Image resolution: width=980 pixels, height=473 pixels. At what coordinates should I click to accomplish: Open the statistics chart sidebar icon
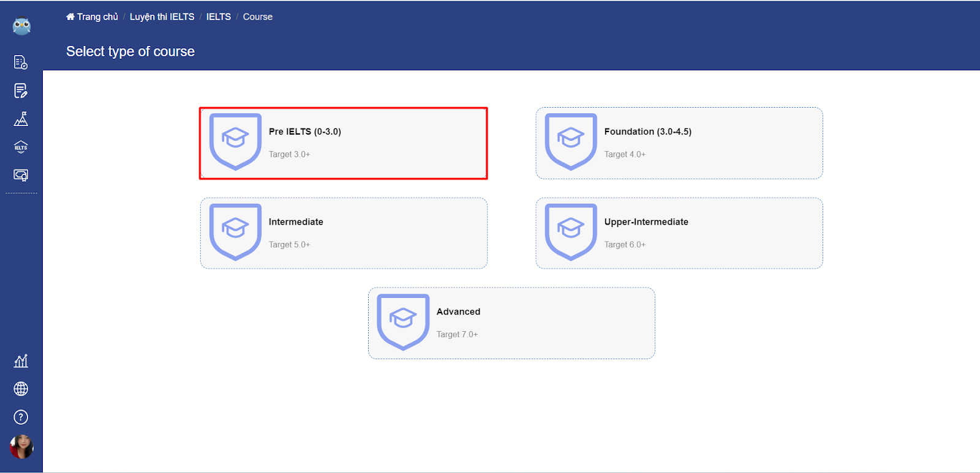(21, 361)
